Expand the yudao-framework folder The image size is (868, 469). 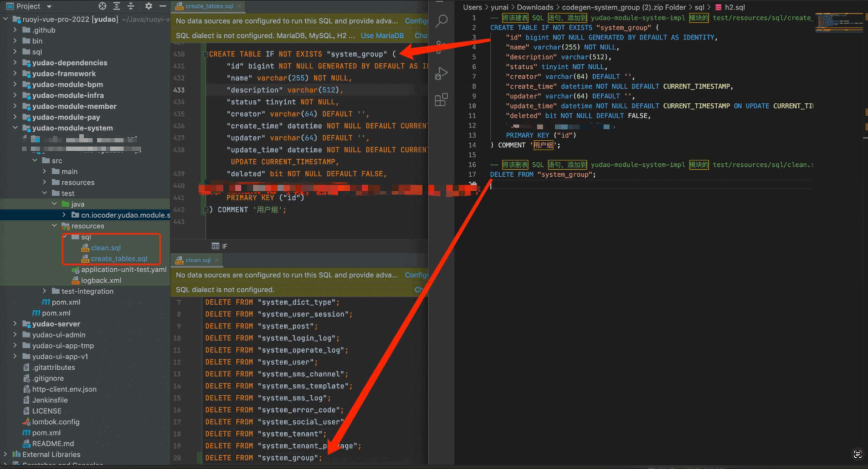pos(15,73)
